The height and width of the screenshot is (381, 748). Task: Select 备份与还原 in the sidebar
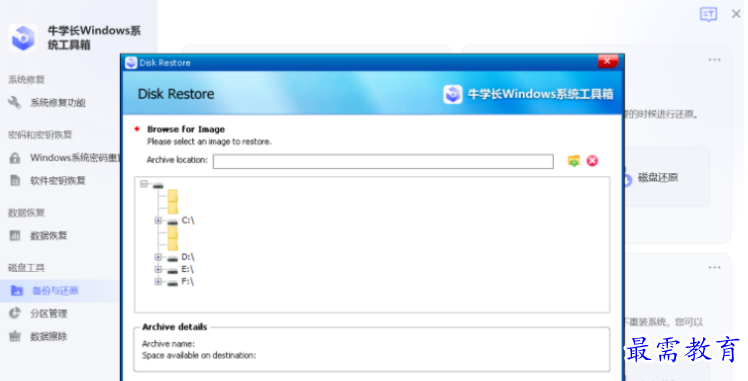coord(55,290)
